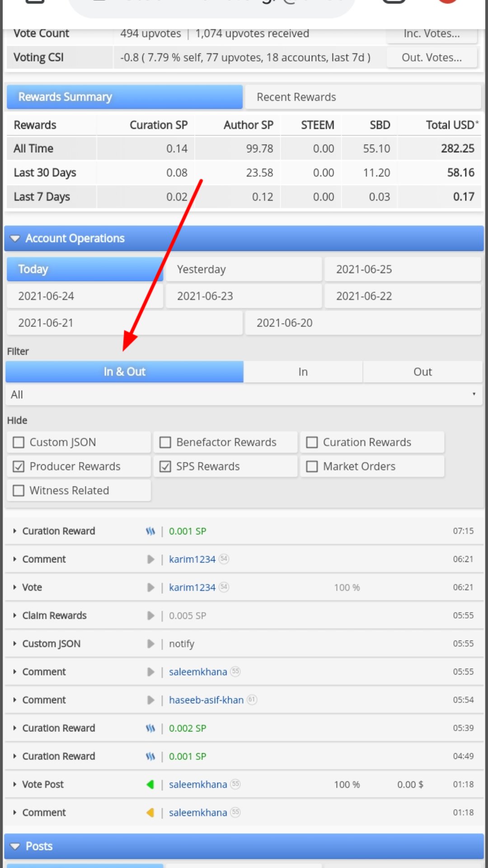
Task: Open the All operations filter dropdown
Action: coord(244,395)
